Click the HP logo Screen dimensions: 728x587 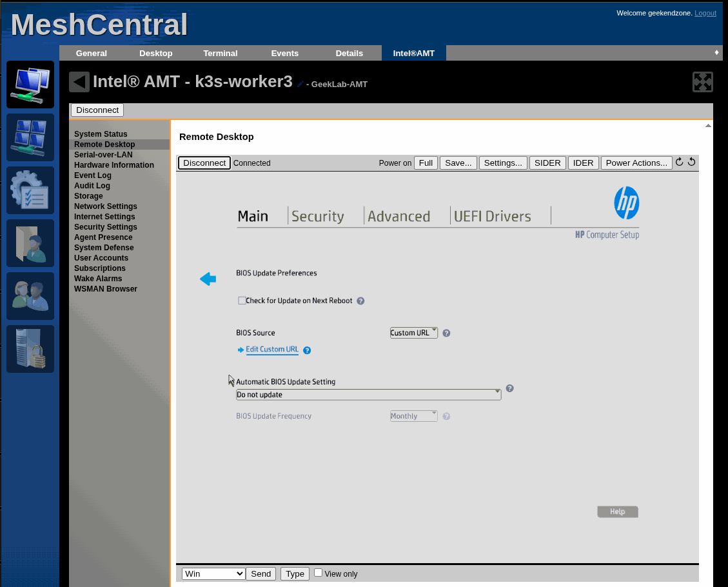[626, 203]
